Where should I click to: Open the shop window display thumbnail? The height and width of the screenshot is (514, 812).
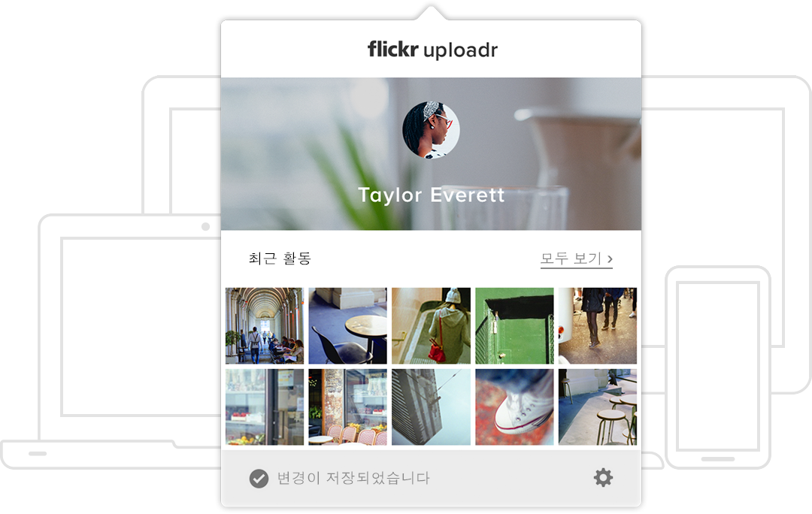pos(265,407)
